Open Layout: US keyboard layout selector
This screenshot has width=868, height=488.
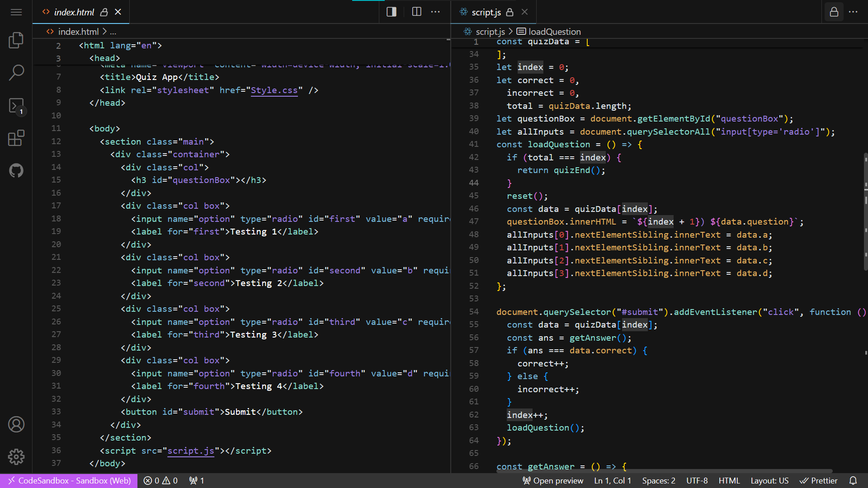(x=769, y=481)
